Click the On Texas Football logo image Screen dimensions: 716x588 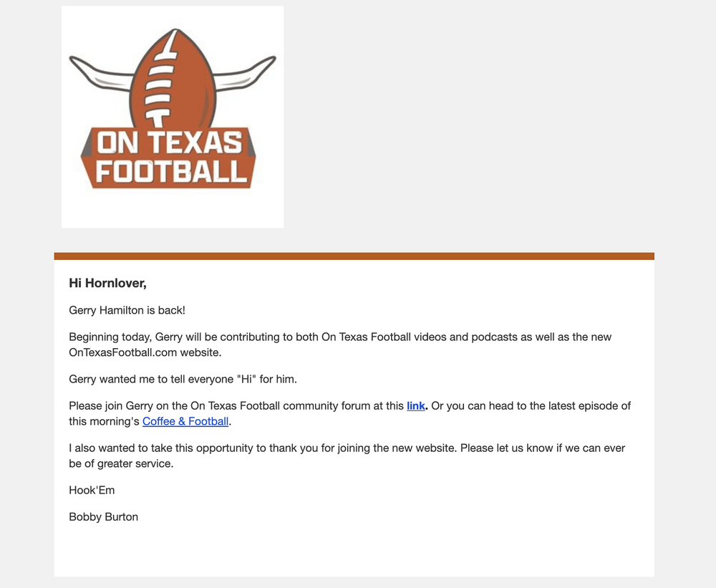173,117
